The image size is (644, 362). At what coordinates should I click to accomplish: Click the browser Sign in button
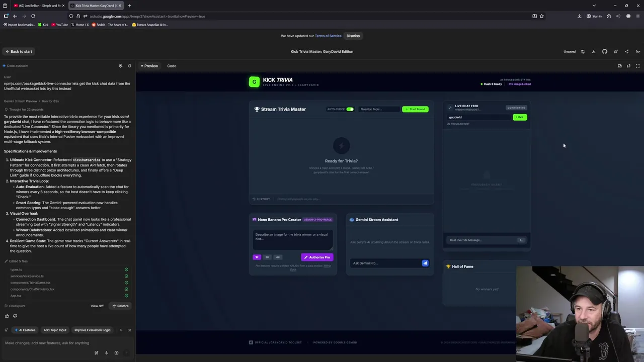coord(594,16)
